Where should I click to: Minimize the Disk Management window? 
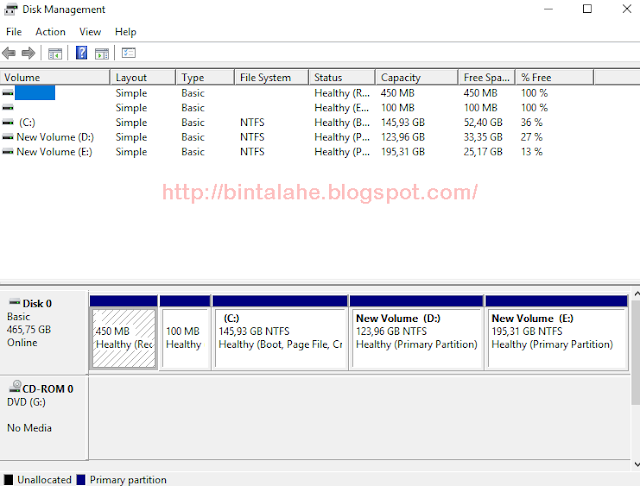click(548, 9)
